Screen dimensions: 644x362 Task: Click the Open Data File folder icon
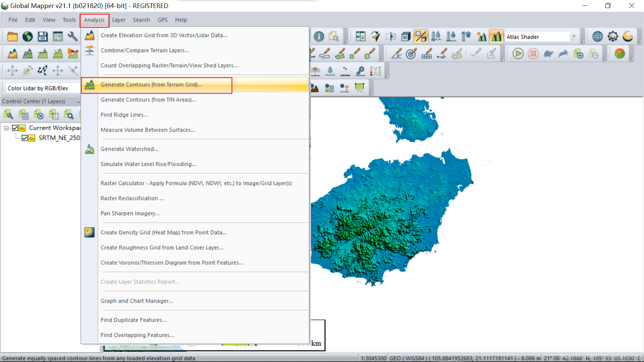12,36
